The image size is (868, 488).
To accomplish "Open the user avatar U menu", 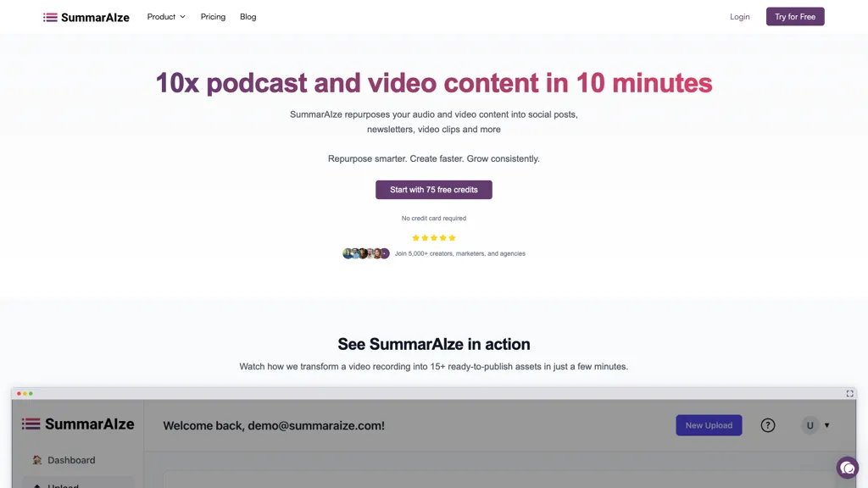I will (x=815, y=425).
